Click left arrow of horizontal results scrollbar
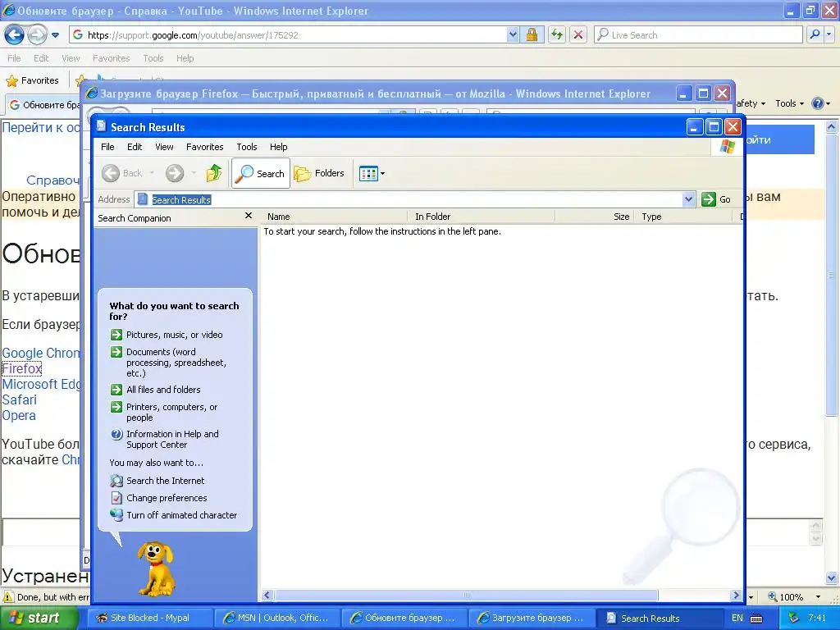Image resolution: width=840 pixels, height=630 pixels. [x=267, y=596]
